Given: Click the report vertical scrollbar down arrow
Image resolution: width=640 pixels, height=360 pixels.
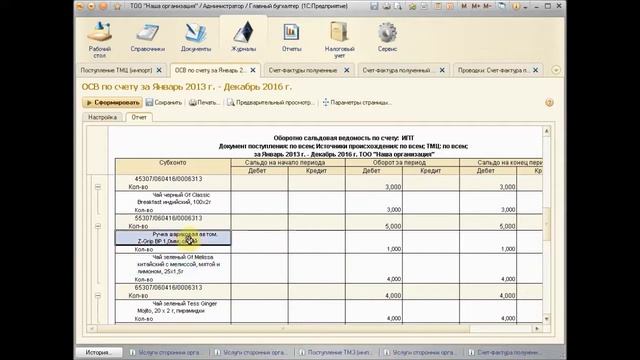Looking at the screenshot, I should click(547, 319).
